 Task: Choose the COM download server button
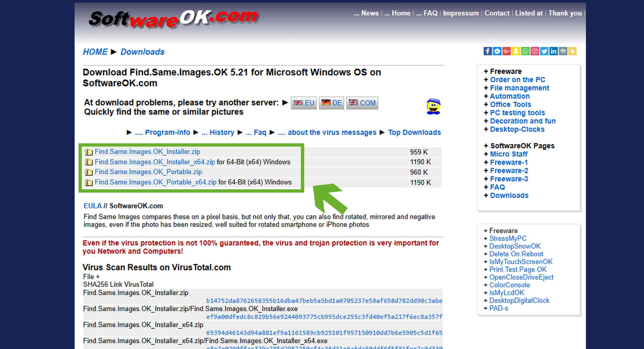(x=362, y=103)
